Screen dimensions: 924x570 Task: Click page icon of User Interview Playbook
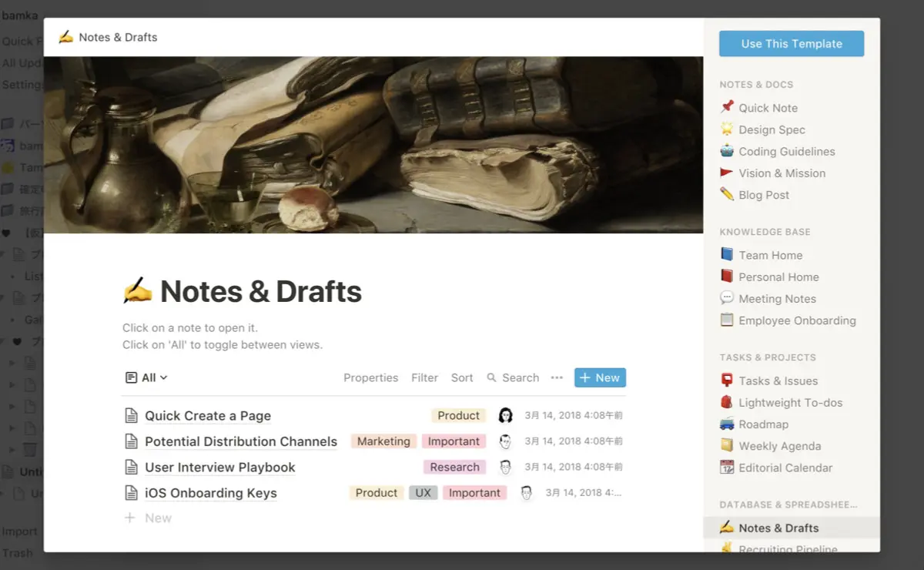(132, 468)
